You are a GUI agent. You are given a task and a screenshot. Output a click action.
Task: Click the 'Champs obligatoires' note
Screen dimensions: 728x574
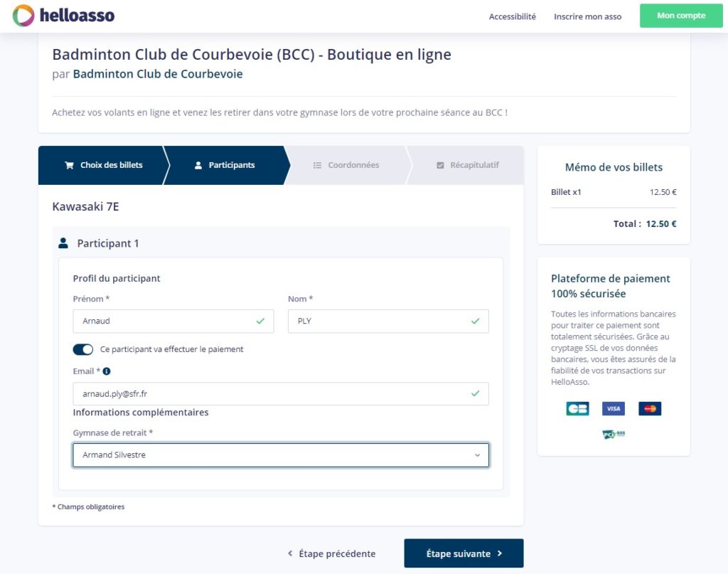pyautogui.click(x=88, y=506)
